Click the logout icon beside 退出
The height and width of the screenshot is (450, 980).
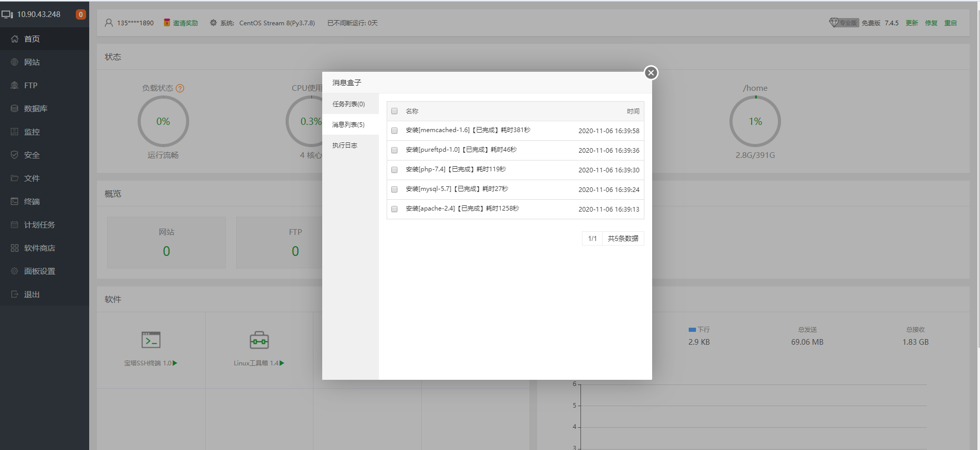(14, 294)
